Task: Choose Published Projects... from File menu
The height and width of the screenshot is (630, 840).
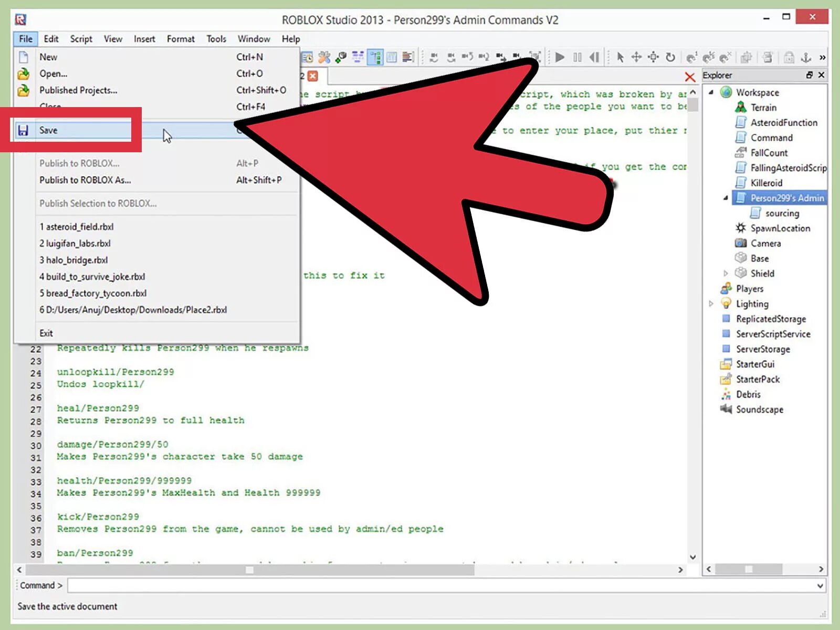Action: (78, 90)
